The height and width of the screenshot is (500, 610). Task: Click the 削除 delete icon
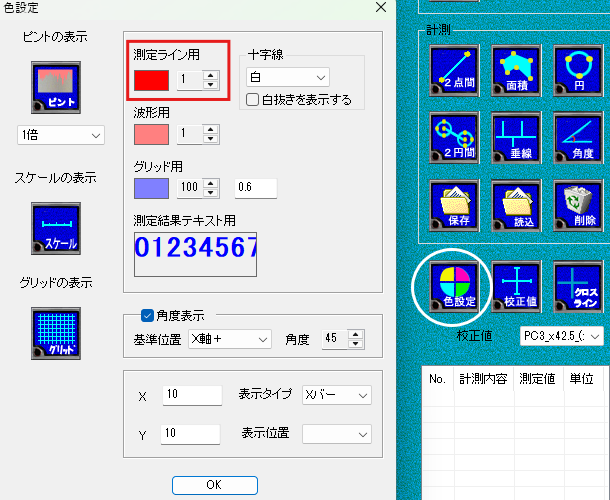(x=578, y=205)
